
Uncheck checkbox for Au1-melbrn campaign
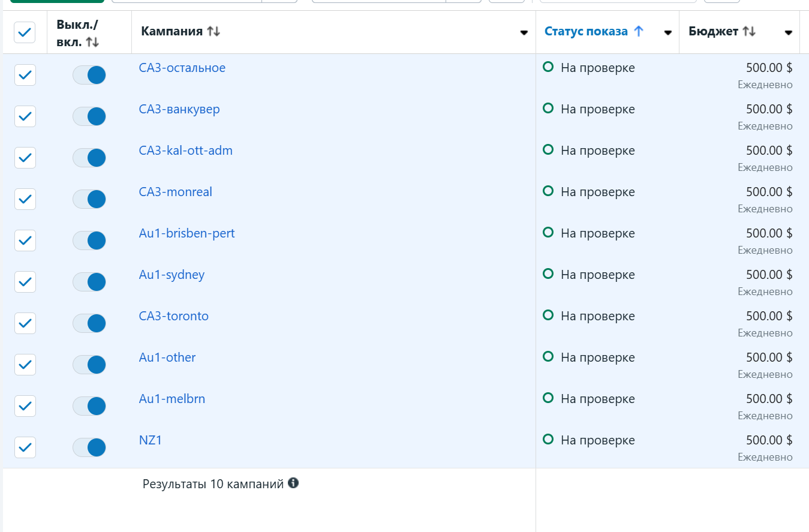point(25,406)
